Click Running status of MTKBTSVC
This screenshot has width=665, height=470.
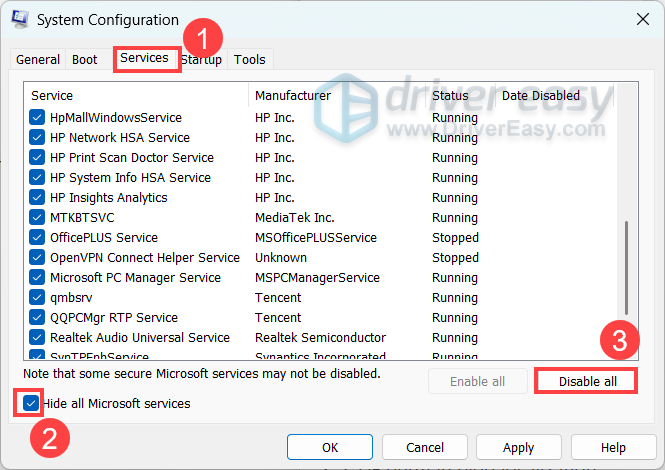tap(455, 217)
